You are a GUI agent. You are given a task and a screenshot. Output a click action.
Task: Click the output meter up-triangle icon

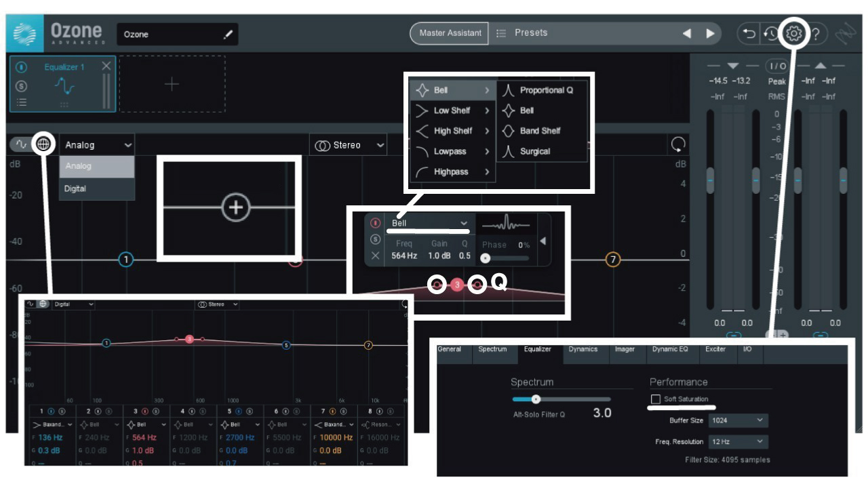819,66
